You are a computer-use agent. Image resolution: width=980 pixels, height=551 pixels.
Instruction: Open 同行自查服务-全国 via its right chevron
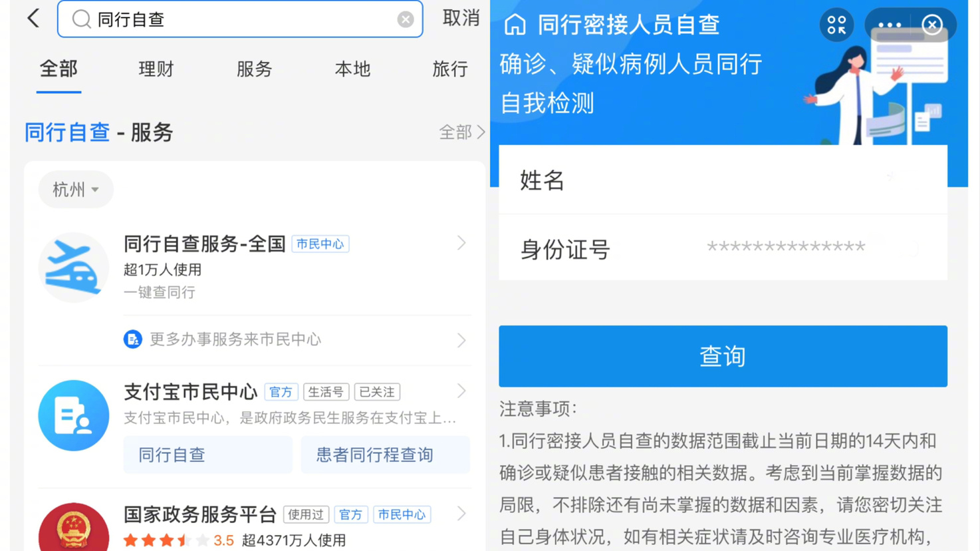coord(461,244)
